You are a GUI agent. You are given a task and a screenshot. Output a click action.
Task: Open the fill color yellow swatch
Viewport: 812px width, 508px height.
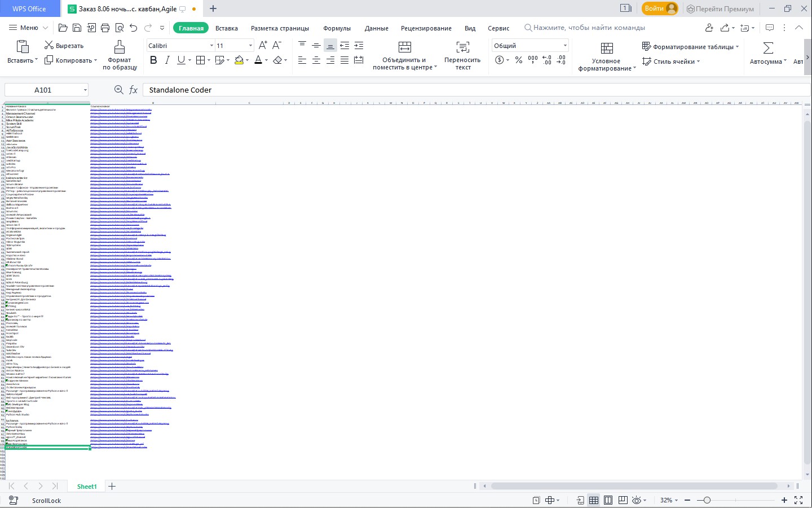[x=239, y=60]
